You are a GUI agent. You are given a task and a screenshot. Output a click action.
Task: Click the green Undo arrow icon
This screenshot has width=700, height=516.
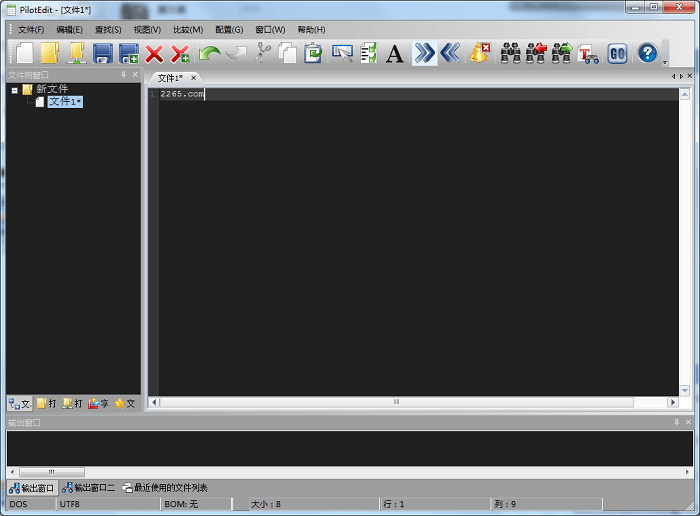tap(209, 53)
